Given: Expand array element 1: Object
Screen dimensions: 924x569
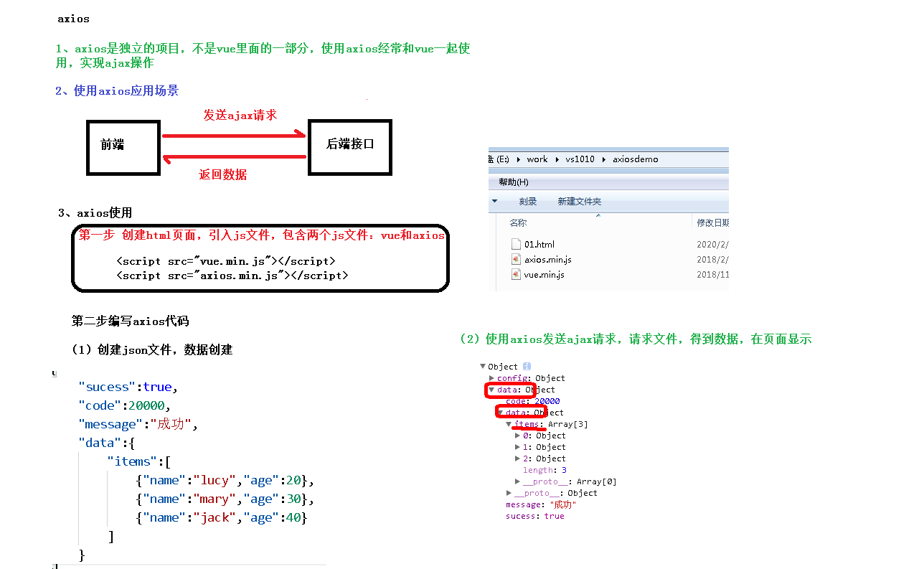Looking at the screenshot, I should coord(518,447).
